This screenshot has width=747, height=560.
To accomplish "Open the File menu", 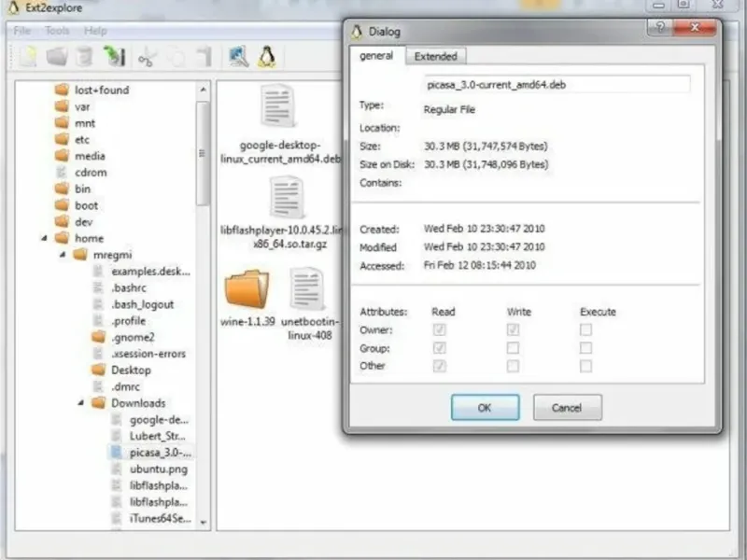I will (21, 31).
